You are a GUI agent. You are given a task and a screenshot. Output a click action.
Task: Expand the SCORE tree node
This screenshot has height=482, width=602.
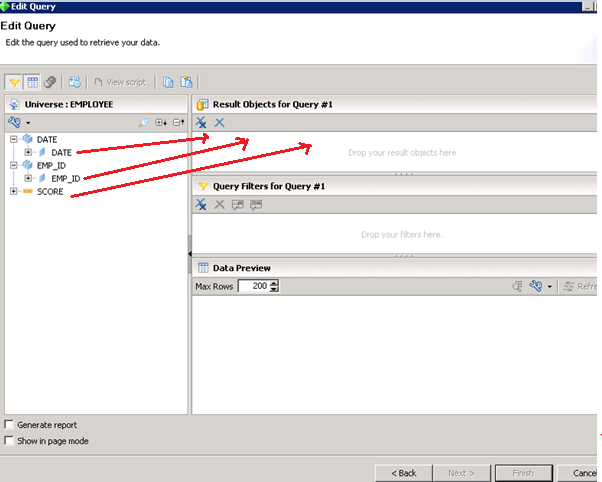[x=13, y=191]
